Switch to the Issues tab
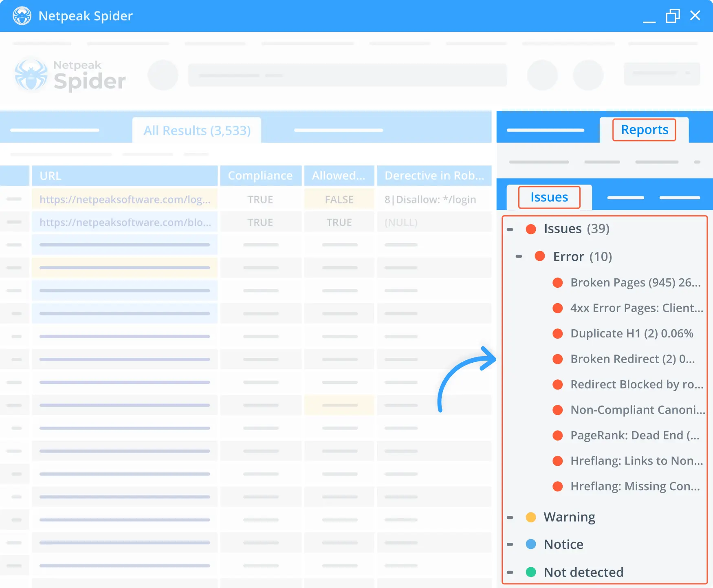 point(549,197)
